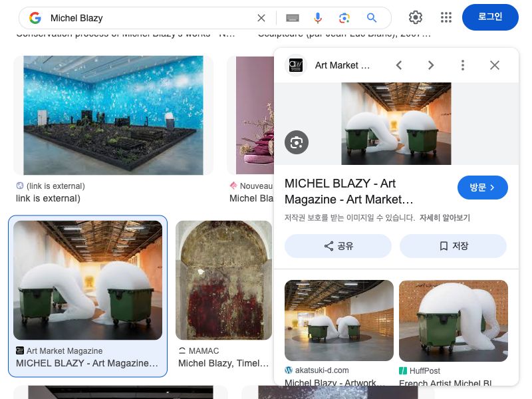Click 'Art Market …' header title in panel

[x=342, y=65]
